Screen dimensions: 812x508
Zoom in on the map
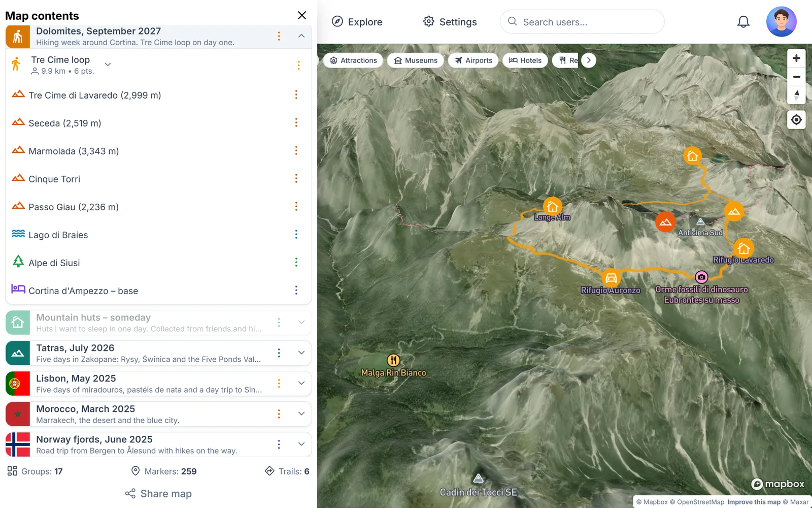pyautogui.click(x=796, y=58)
